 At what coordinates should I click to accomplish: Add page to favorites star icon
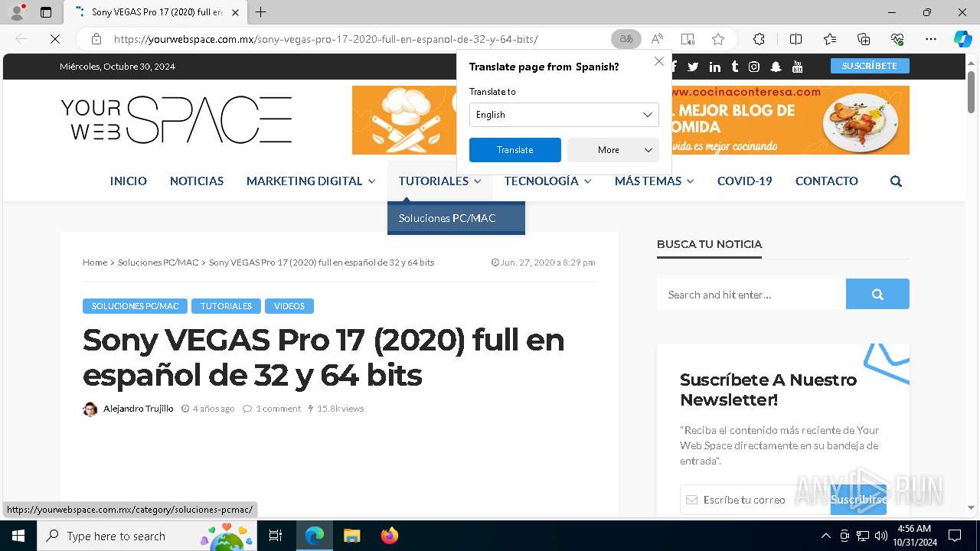coord(717,39)
